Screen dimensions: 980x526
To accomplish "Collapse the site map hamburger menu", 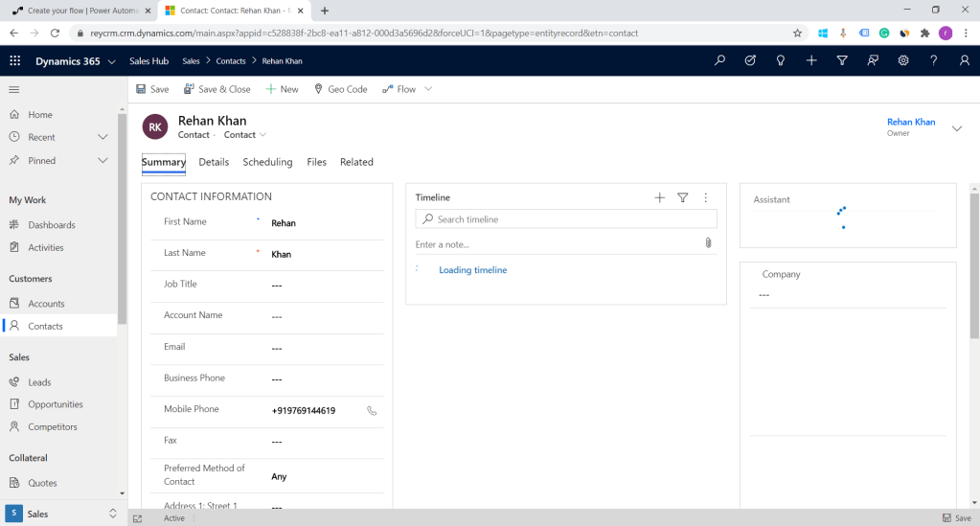I will 14,89.
